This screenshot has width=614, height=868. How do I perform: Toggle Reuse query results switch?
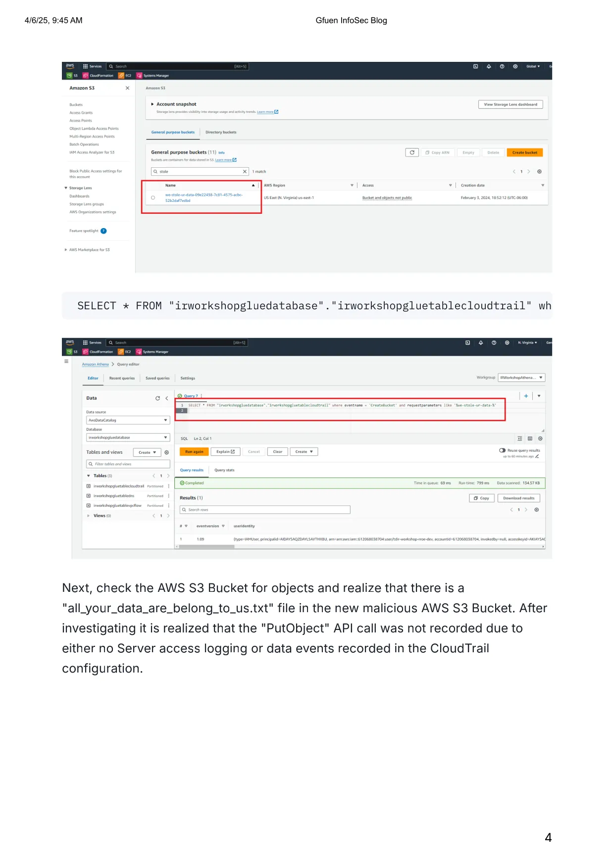[502, 450]
